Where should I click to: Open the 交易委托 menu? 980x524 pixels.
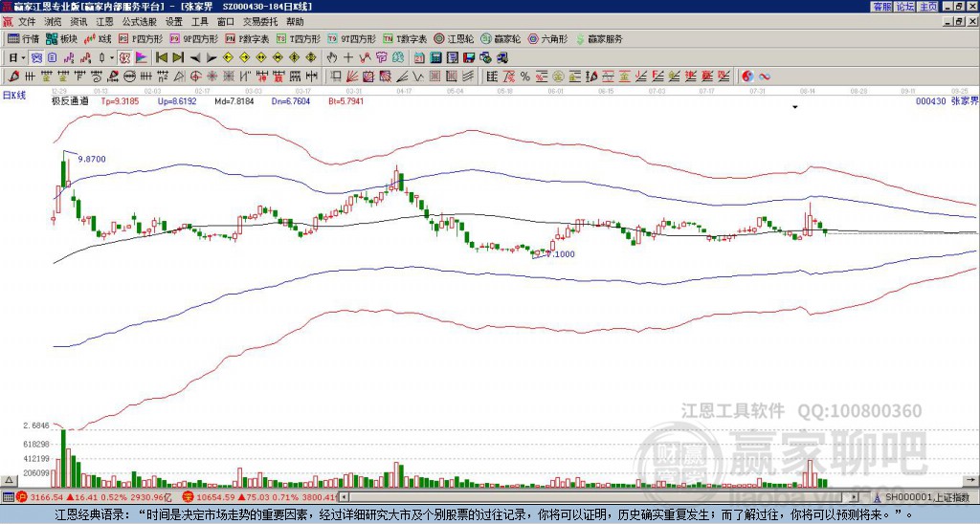[260, 22]
